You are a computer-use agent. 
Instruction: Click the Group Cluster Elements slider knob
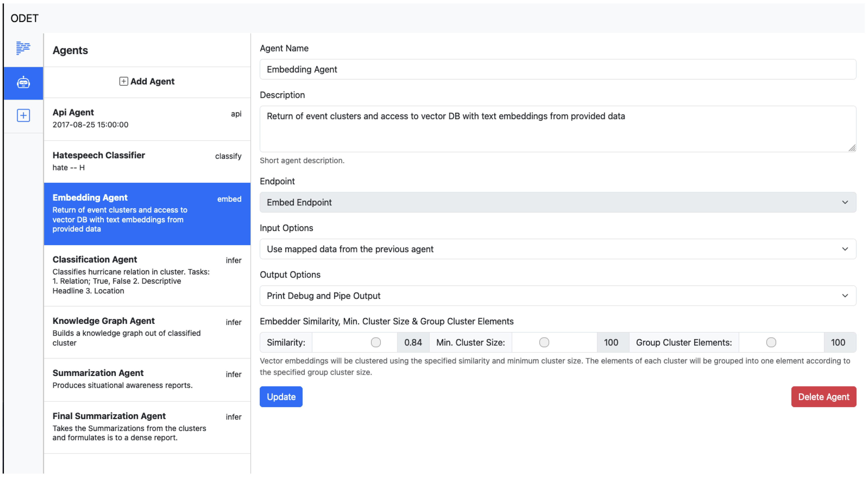(x=771, y=342)
